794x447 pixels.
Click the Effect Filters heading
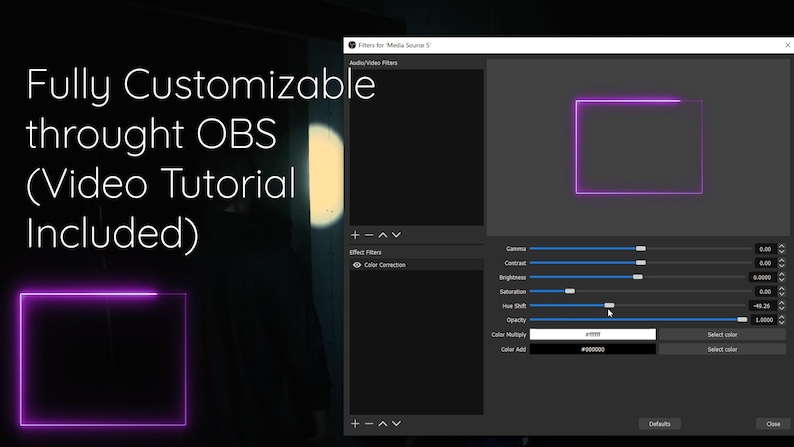tap(365, 252)
